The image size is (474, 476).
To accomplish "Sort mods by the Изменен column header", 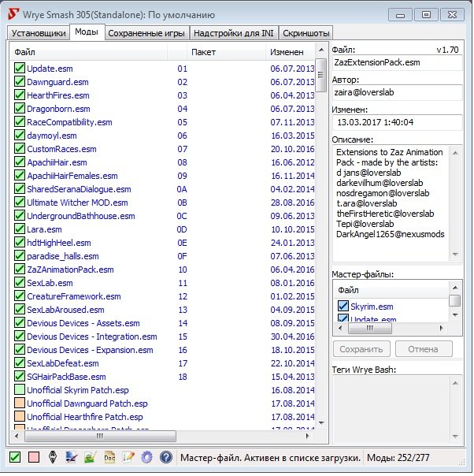I will pyautogui.click(x=289, y=51).
